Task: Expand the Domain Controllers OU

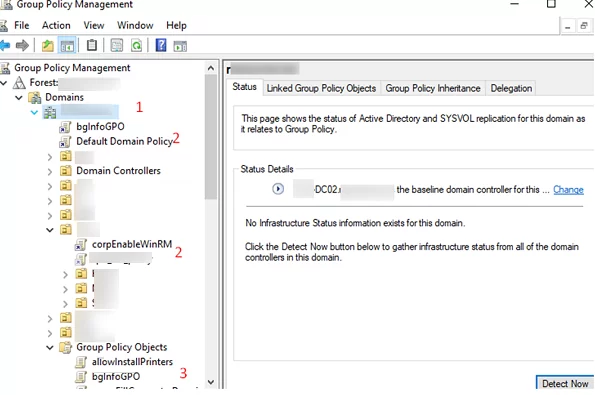Action: [50, 172]
